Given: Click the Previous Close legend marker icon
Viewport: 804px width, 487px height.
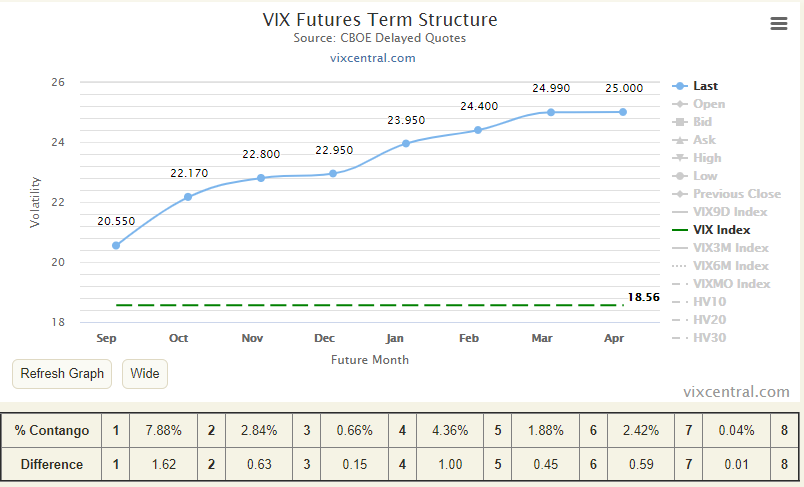Looking at the screenshot, I should (x=679, y=194).
